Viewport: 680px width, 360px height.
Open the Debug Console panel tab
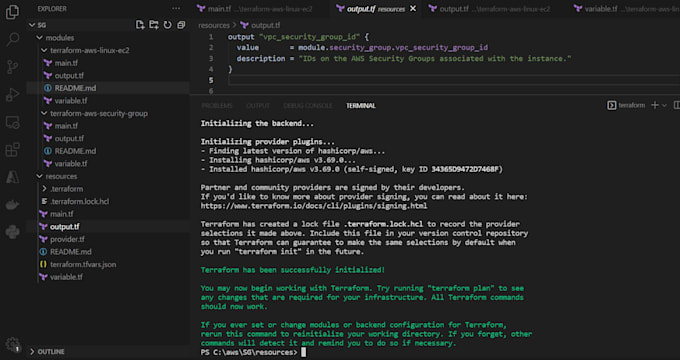[308, 105]
